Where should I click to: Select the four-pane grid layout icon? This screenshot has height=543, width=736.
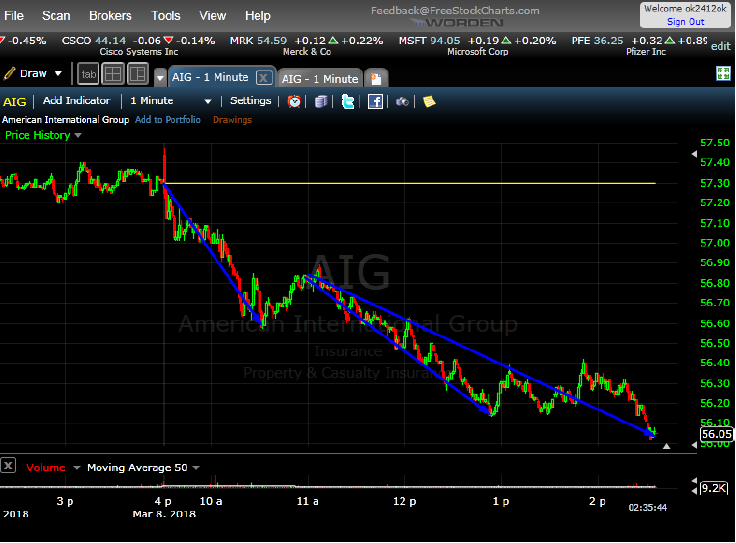113,74
